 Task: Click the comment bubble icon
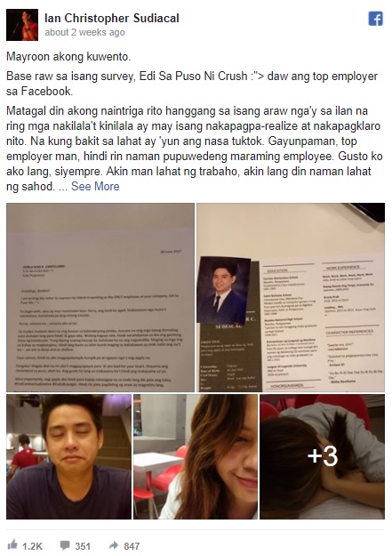[x=65, y=545]
